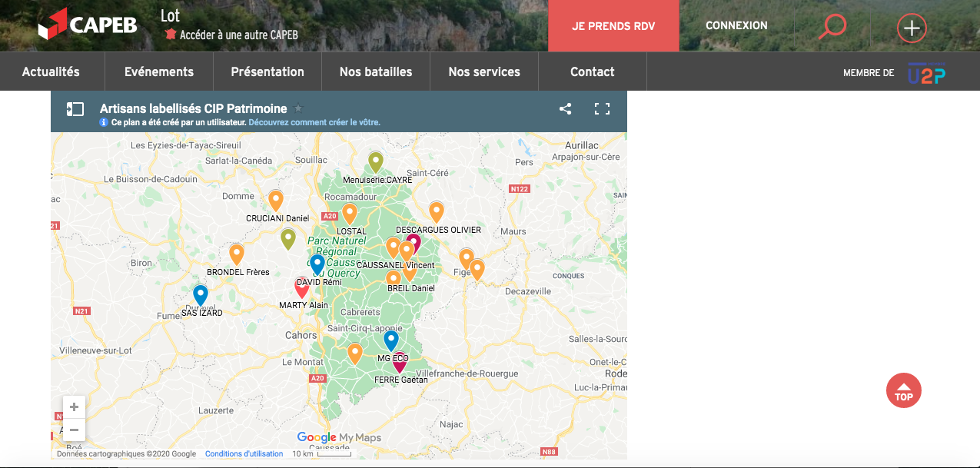
Task: Open map in fullscreen view
Action: coord(602,109)
